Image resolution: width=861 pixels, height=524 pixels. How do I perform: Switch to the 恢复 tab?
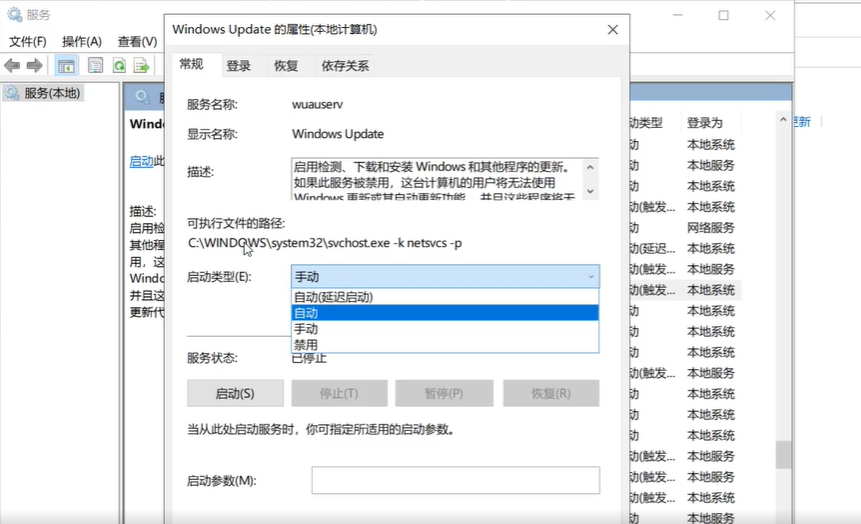pyautogui.click(x=286, y=66)
